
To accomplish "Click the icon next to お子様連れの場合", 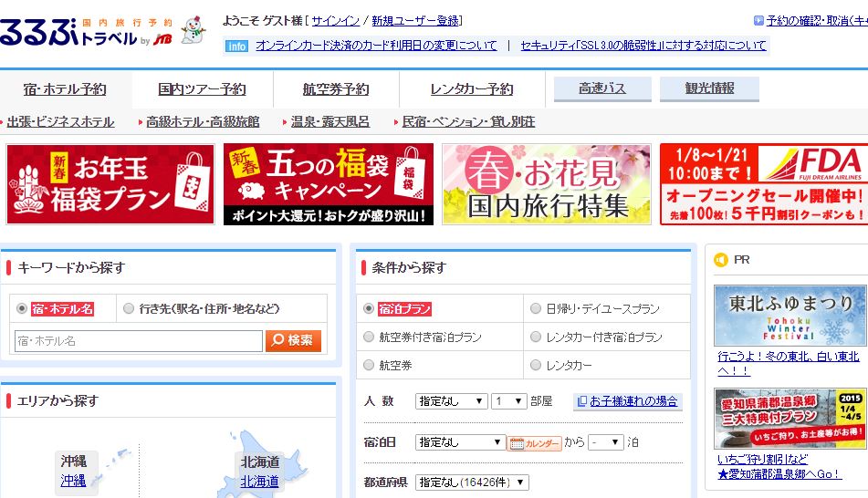I will 581,401.
